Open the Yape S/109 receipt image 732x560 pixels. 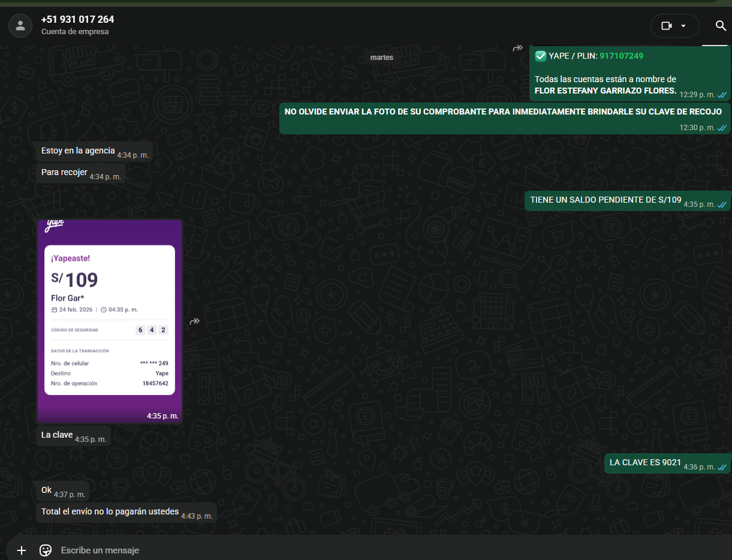(110, 321)
